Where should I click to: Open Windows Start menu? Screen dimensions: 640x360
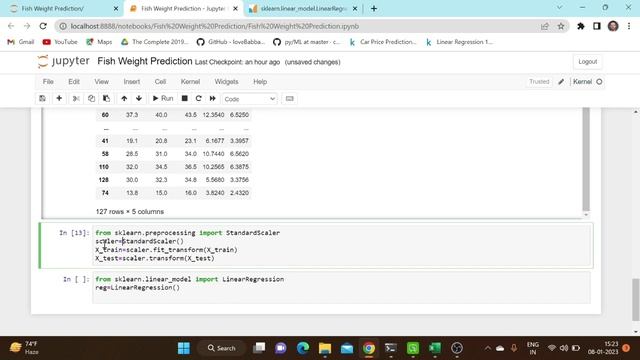[184, 348]
